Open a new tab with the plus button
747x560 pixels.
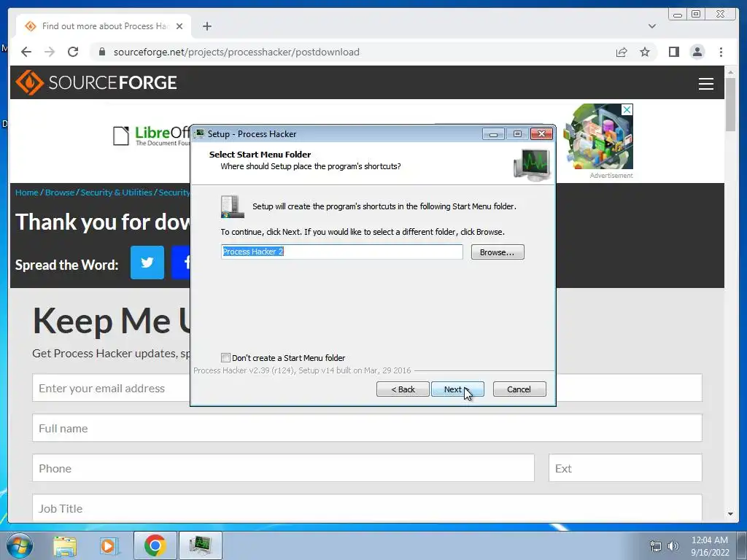206,26
